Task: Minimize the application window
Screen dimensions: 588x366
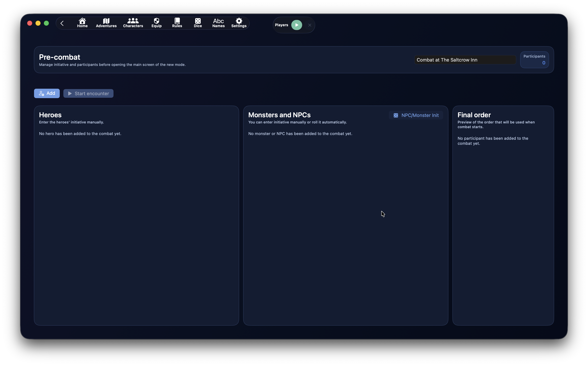Action: [38, 23]
